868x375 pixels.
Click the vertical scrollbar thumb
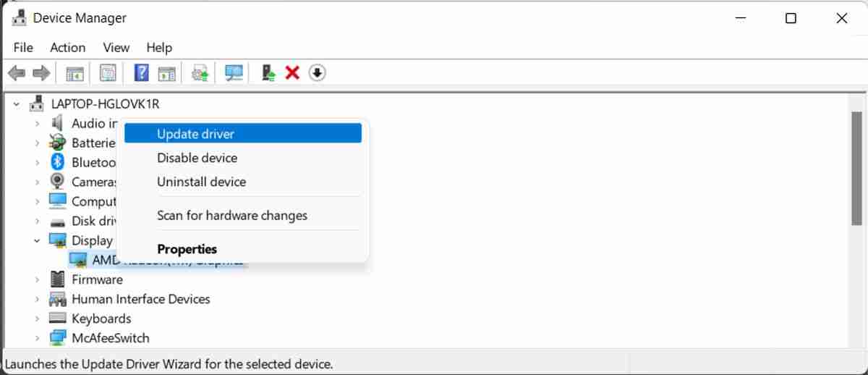click(x=856, y=168)
